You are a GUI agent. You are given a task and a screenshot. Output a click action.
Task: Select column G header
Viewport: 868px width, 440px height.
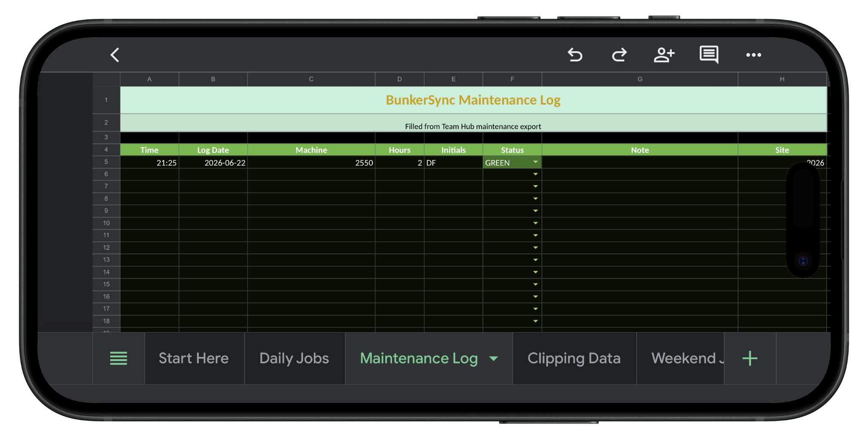[x=640, y=79]
